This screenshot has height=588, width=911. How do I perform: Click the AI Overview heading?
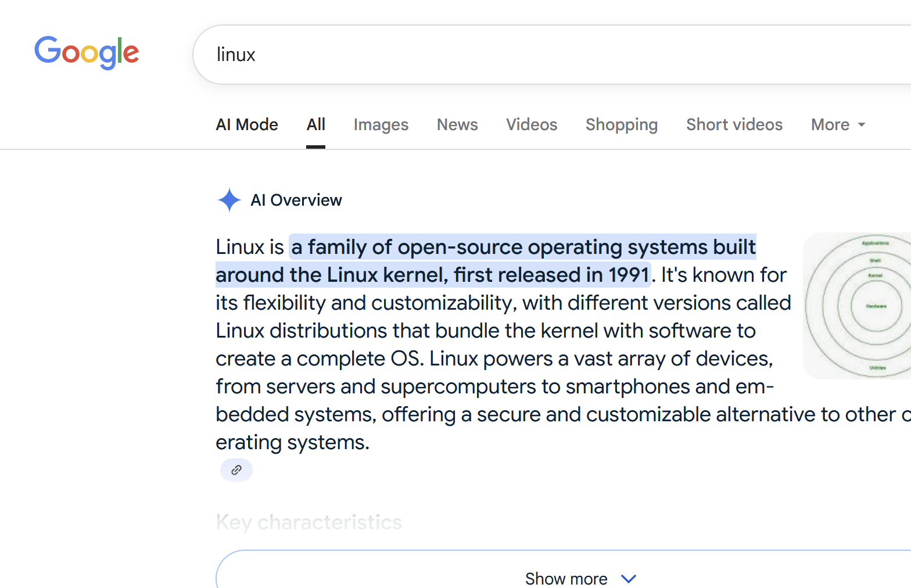[x=296, y=200]
